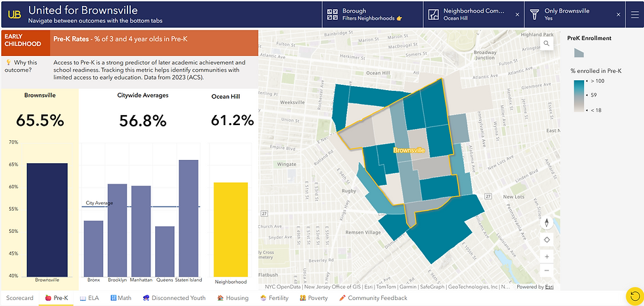Click the City Average line label
Screen dimensions: 644x306
pyautogui.click(x=99, y=203)
